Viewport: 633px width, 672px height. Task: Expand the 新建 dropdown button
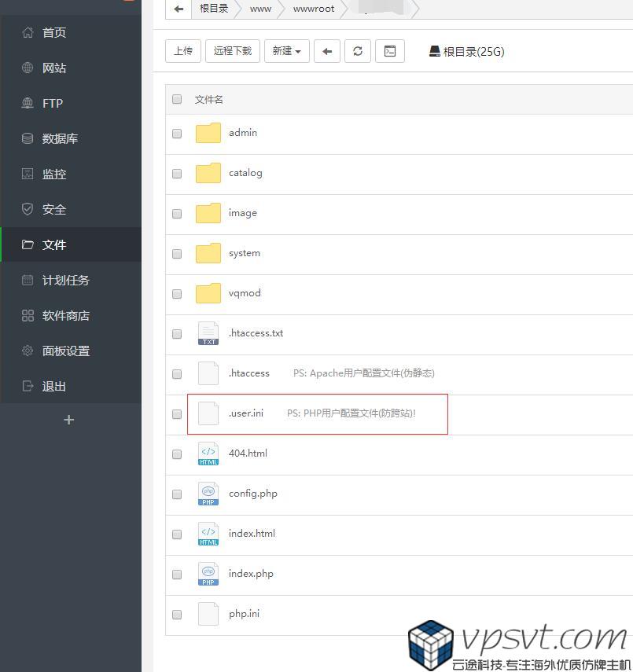286,51
